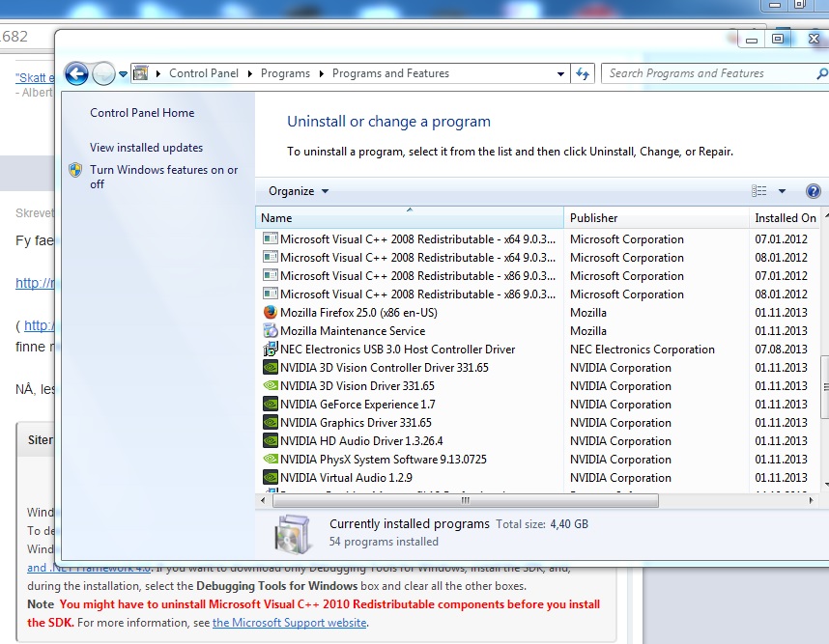The image size is (829, 644).
Task: Change view with the view icon
Action: pos(758,191)
